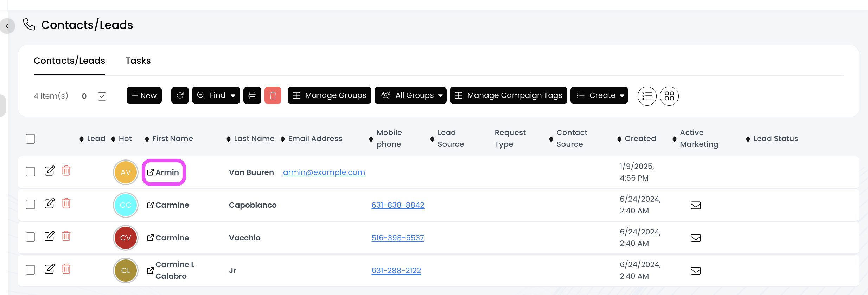Click the red delete toolbar button
The height and width of the screenshot is (295, 868).
[x=273, y=95]
